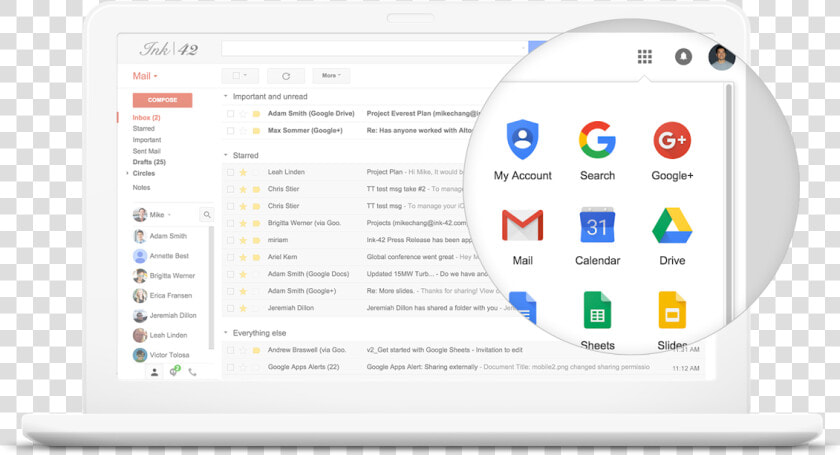The width and height of the screenshot is (840, 455).
Task: Open the Notes label
Action: click(x=141, y=188)
